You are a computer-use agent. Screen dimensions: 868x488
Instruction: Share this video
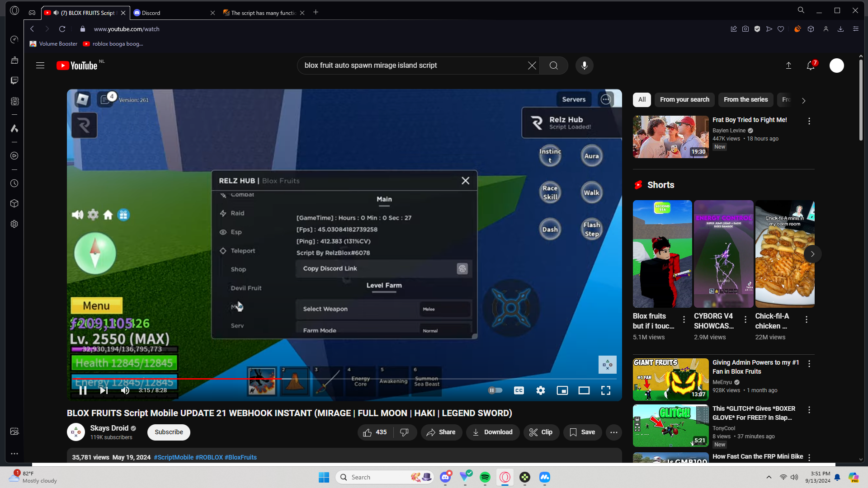click(441, 432)
